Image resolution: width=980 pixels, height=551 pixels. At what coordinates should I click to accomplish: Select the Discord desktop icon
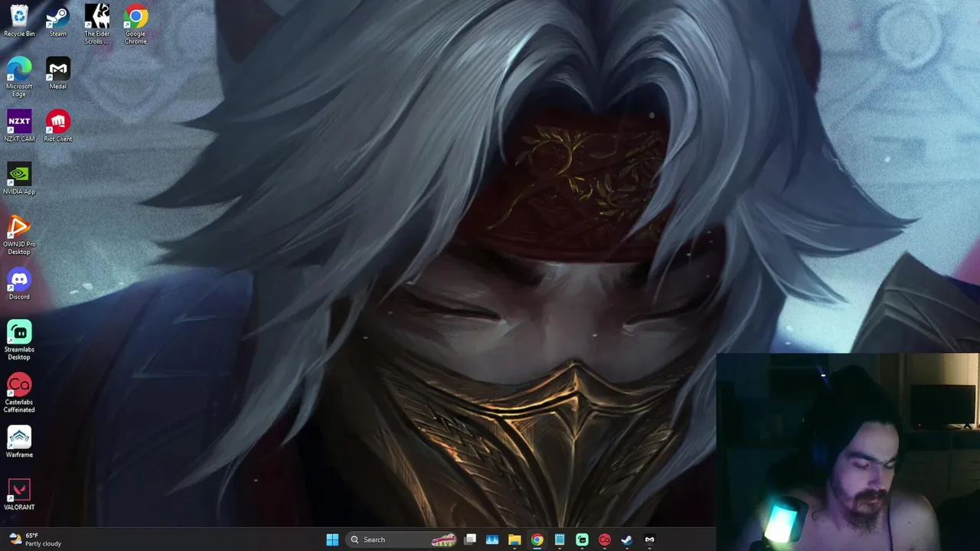(x=19, y=284)
